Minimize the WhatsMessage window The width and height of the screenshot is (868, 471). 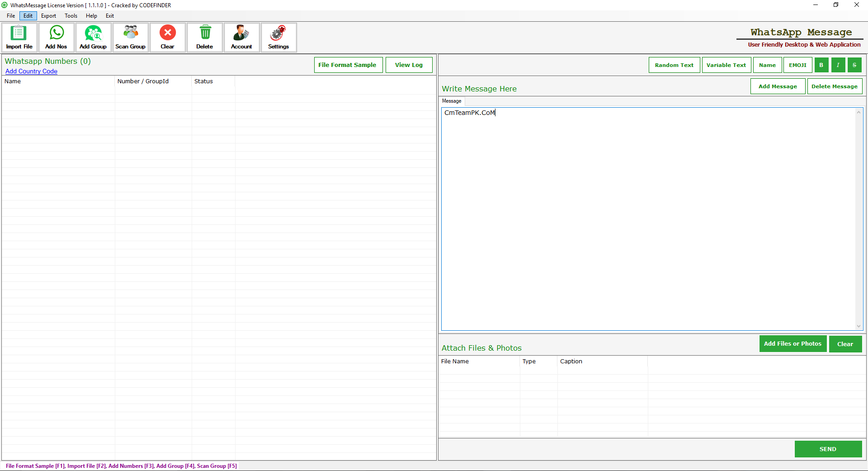pos(816,5)
